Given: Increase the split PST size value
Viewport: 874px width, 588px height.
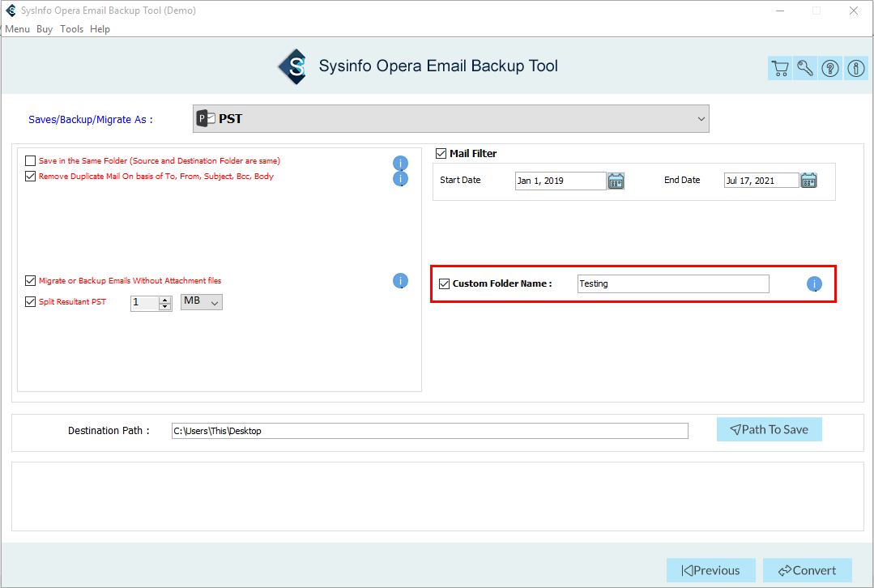Looking at the screenshot, I should (165, 299).
